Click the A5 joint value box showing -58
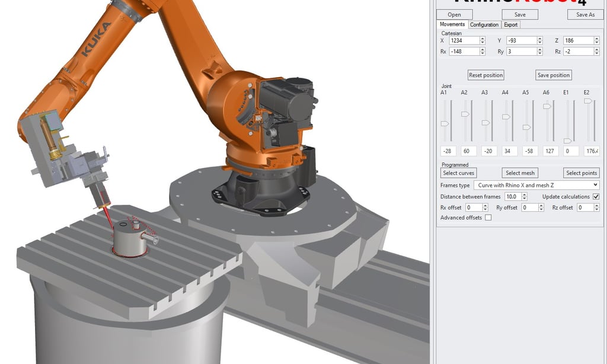Viewport: 607px width, 364px height. click(530, 151)
